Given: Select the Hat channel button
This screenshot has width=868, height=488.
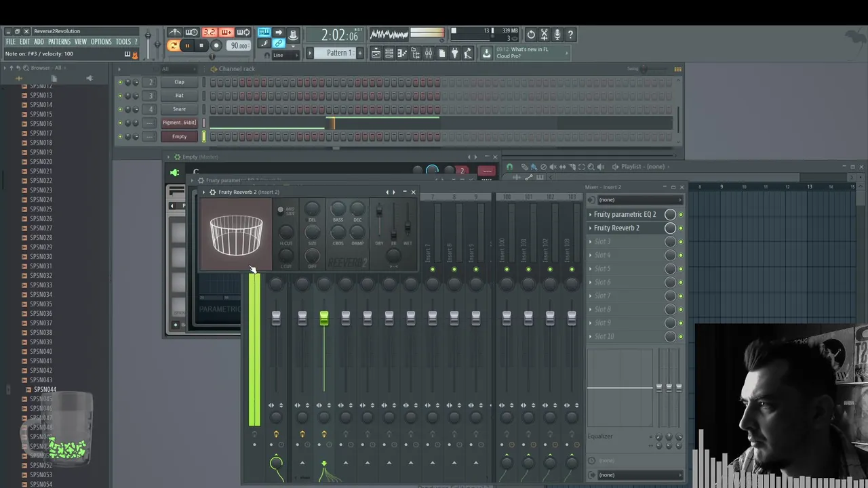Looking at the screenshot, I should point(179,96).
